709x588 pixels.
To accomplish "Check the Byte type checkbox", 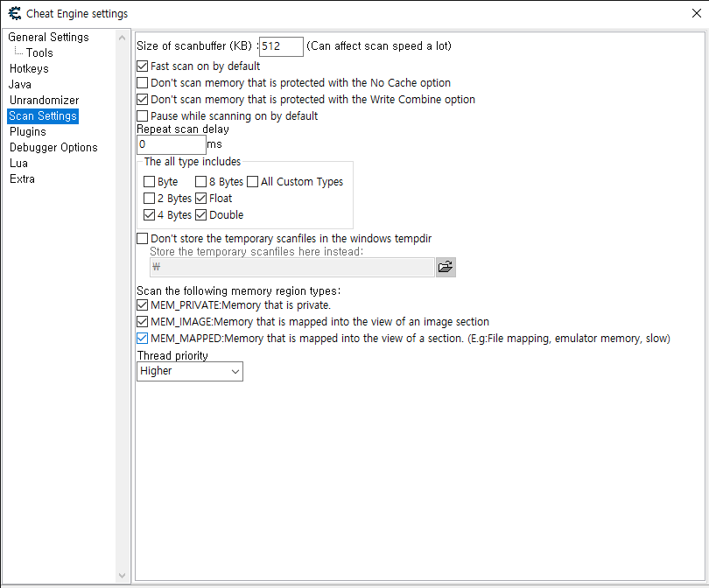I will pos(149,182).
